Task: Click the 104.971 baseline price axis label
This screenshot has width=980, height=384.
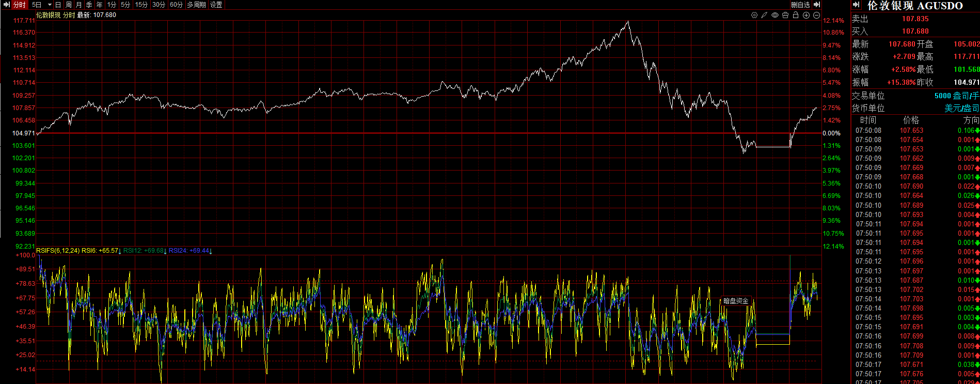Action: coord(24,133)
